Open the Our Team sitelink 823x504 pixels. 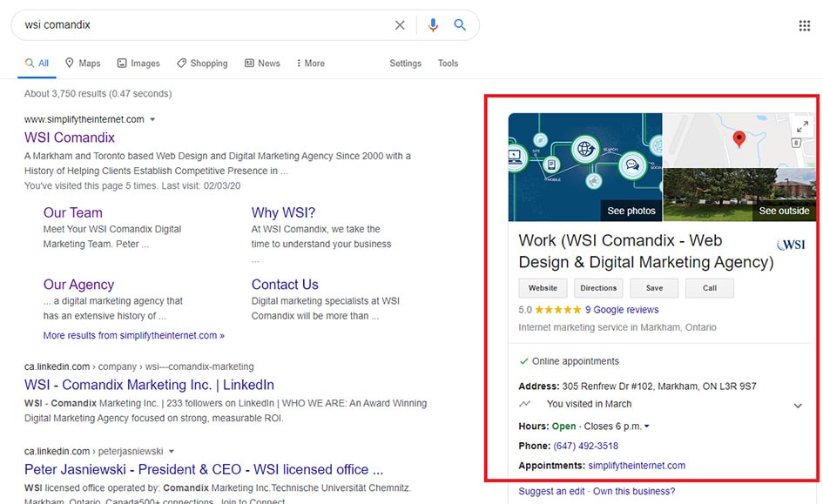click(73, 212)
